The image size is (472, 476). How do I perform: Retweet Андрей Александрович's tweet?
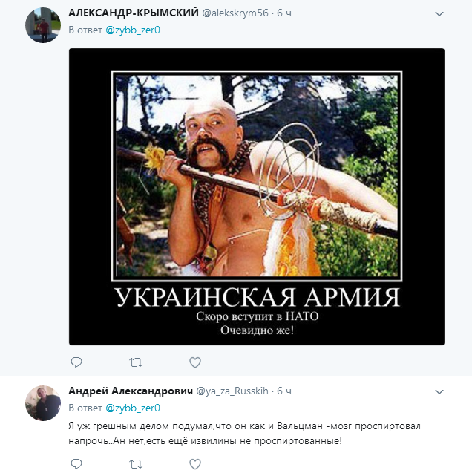coord(135,463)
